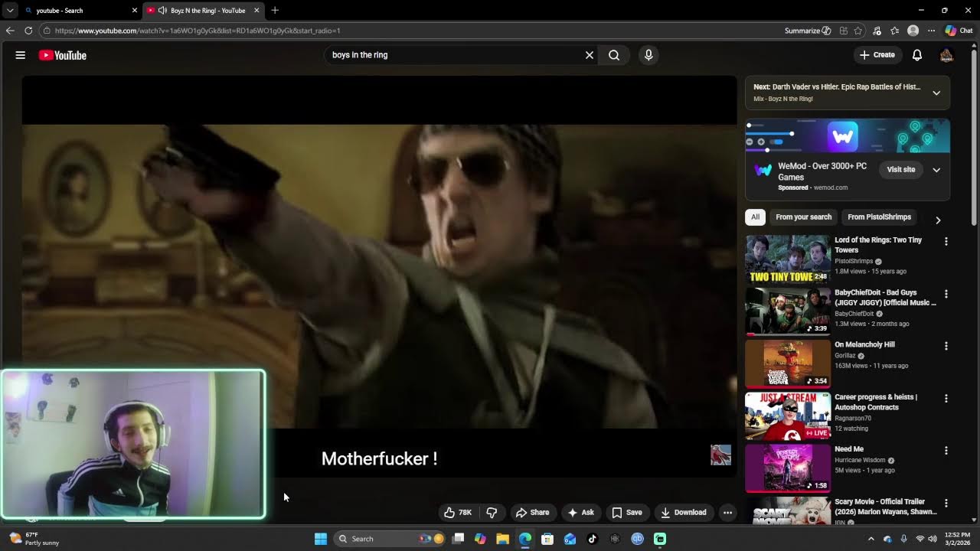Viewport: 980px width, 551px height.
Task: Play the On Melancholy Hill thumbnail
Action: (788, 364)
